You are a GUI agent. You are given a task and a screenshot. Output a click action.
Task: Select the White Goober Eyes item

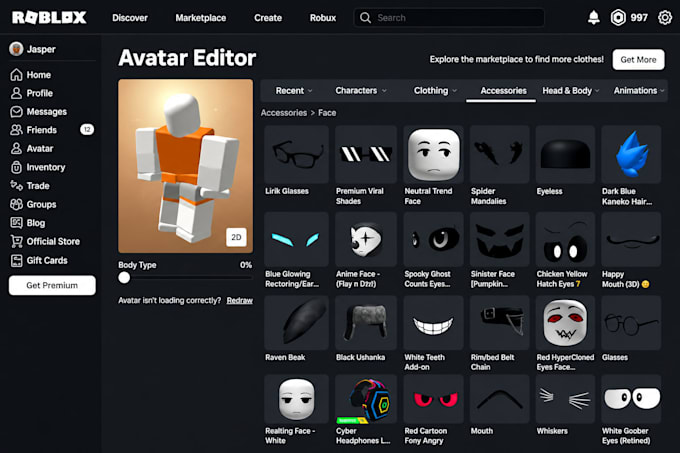pyautogui.click(x=631, y=399)
